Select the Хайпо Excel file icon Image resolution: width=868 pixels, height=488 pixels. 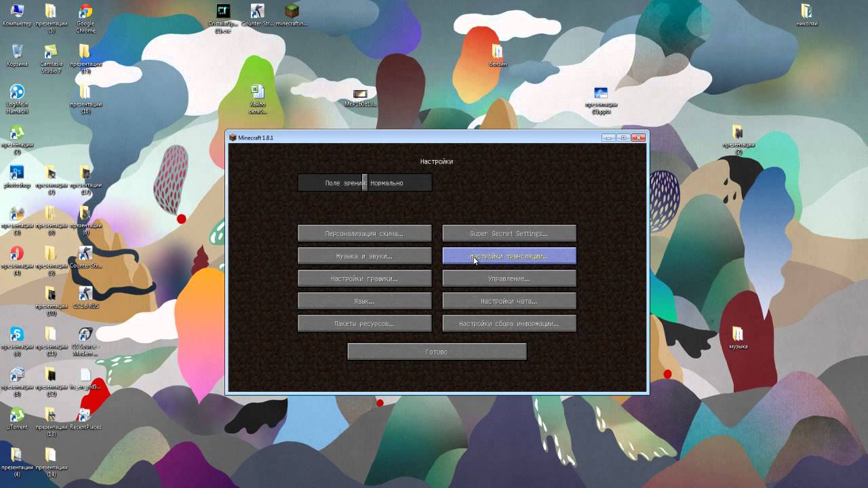(x=258, y=99)
